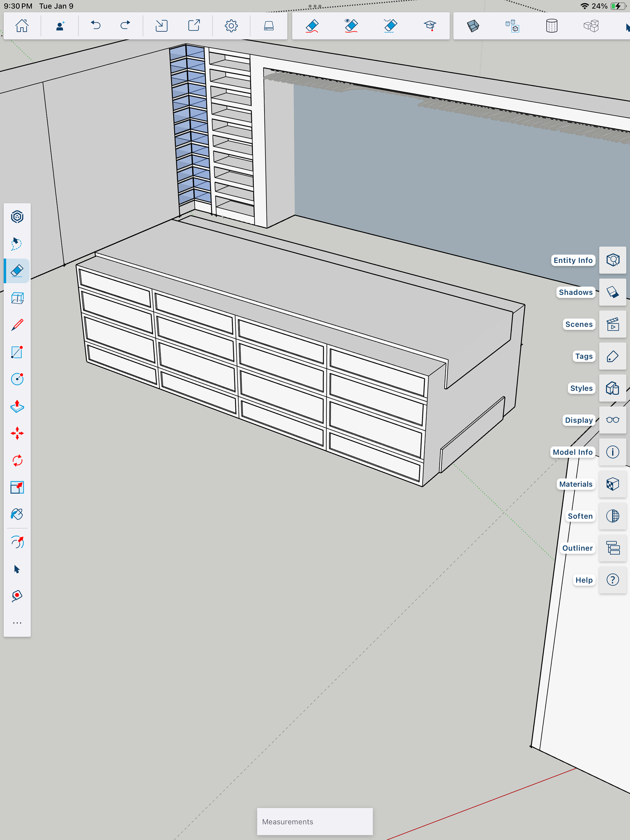
Task: Open the Tags panel
Action: point(613,356)
